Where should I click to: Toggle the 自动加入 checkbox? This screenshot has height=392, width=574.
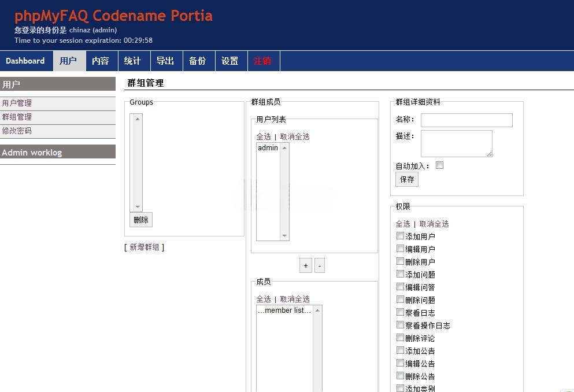pyautogui.click(x=439, y=165)
